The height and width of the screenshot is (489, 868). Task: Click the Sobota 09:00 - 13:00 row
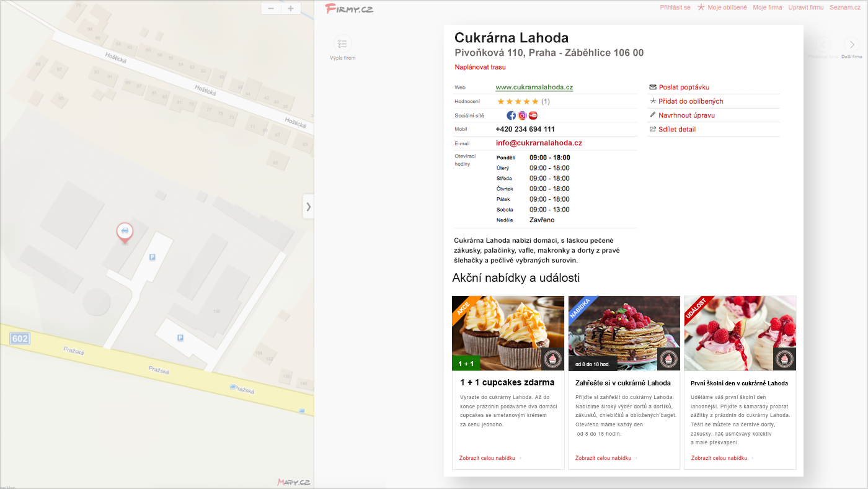click(x=533, y=210)
